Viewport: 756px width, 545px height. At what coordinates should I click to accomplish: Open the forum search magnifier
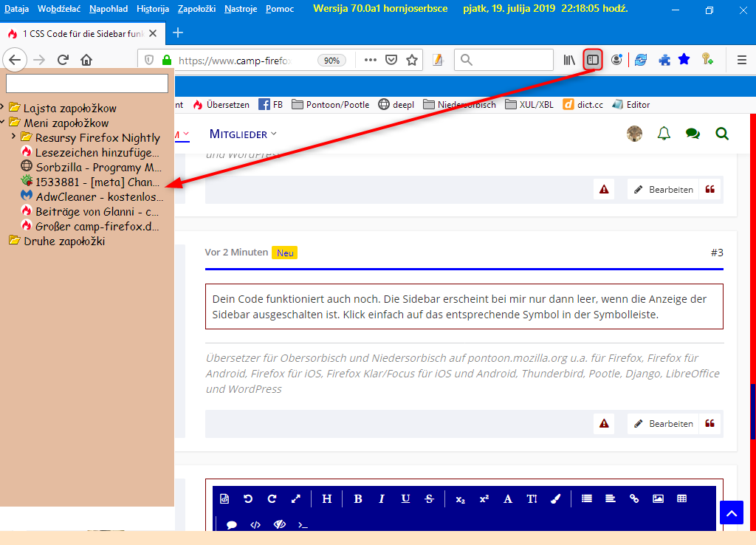point(722,134)
